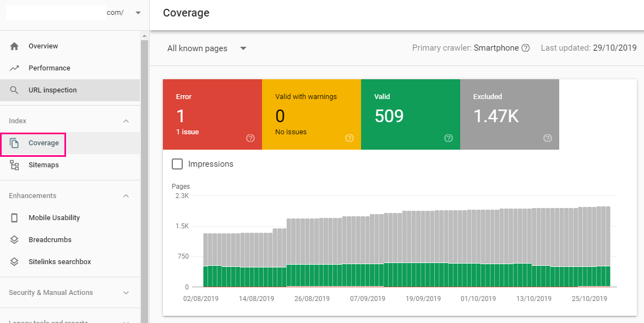Click the 2.3K axis label
644x323 pixels.
tap(181, 196)
